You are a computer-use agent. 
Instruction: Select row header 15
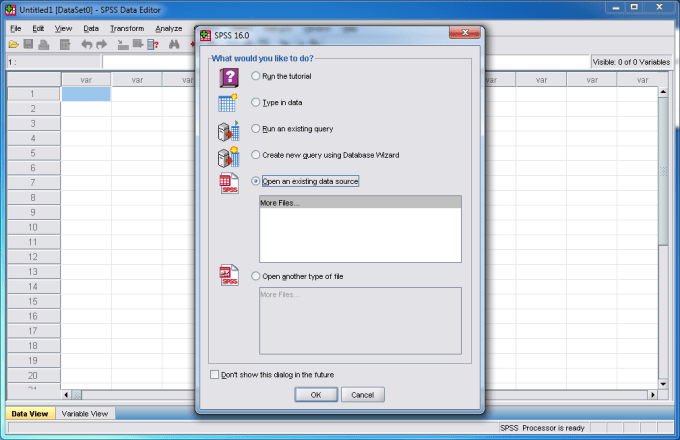point(33,301)
